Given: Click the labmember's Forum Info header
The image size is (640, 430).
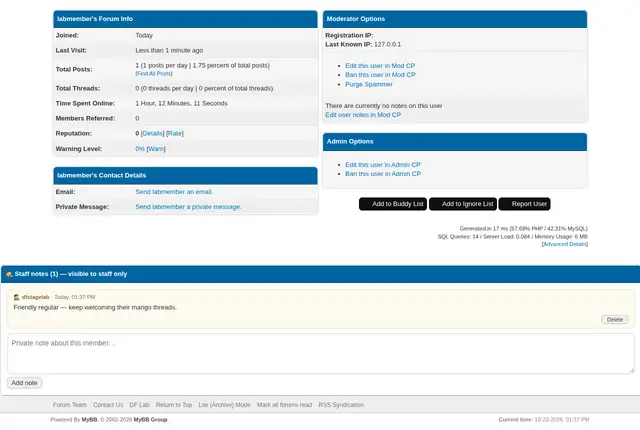Looking at the screenshot, I should coord(185,19).
